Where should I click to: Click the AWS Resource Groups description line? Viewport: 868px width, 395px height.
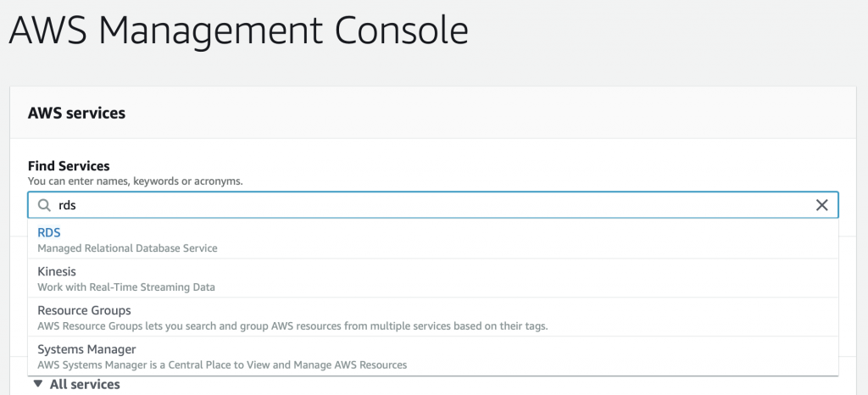click(x=292, y=325)
